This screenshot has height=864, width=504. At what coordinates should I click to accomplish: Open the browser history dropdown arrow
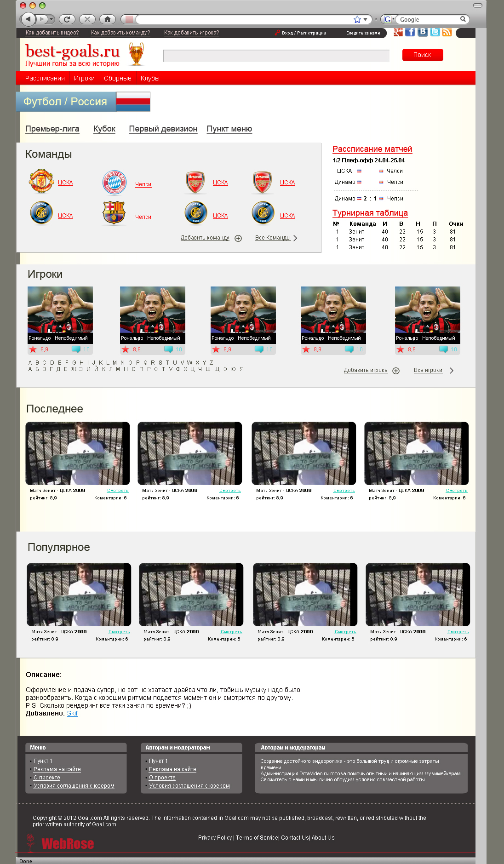(x=52, y=19)
